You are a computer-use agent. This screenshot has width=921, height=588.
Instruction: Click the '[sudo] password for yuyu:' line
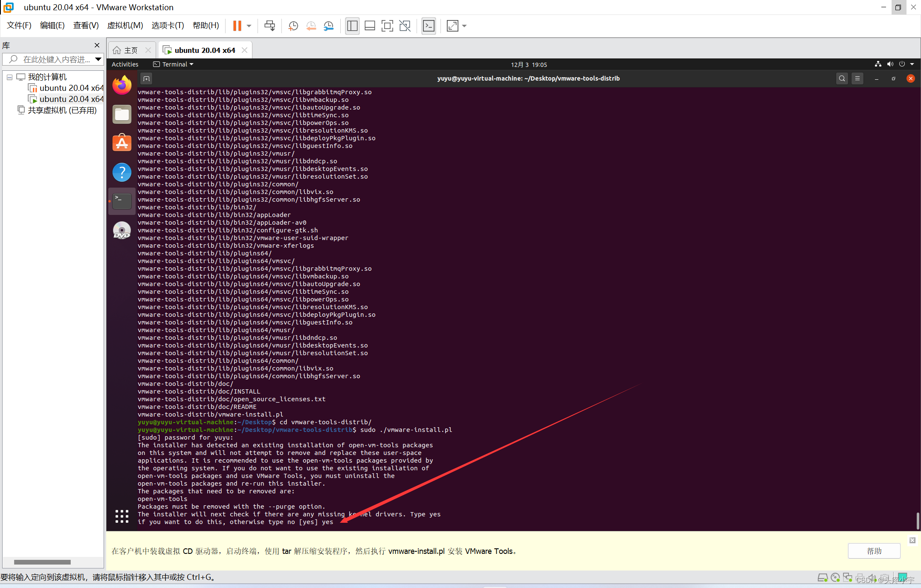(185, 437)
